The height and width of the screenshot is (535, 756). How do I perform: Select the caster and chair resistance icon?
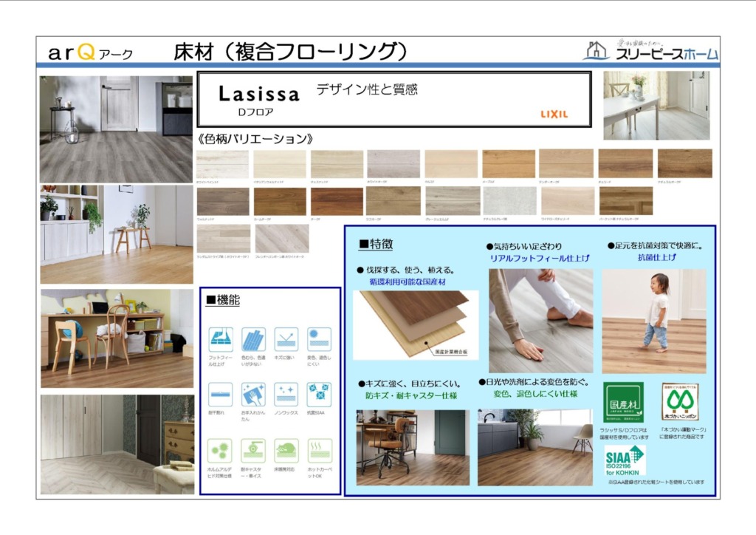click(253, 450)
